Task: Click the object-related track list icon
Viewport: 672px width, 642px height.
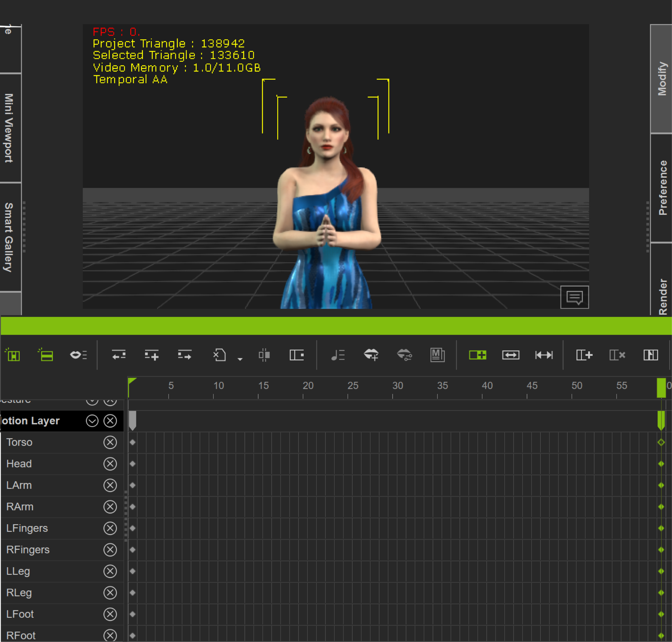Action: (x=46, y=355)
